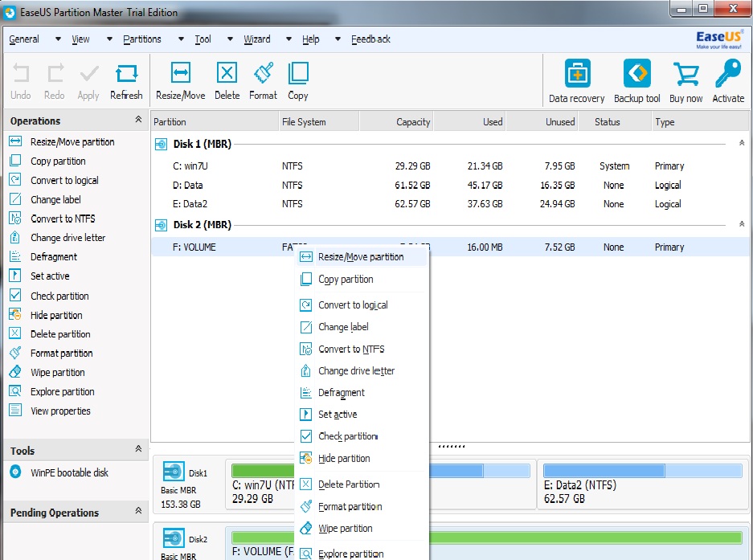Image resolution: width=753 pixels, height=560 pixels.
Task: Choose Convert to NTFS in context menu
Action: pyautogui.click(x=351, y=349)
